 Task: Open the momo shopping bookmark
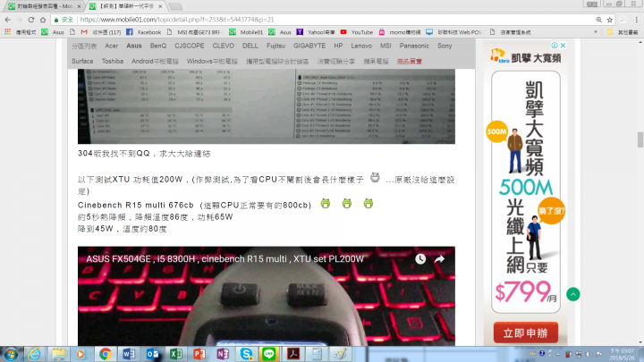(400, 32)
